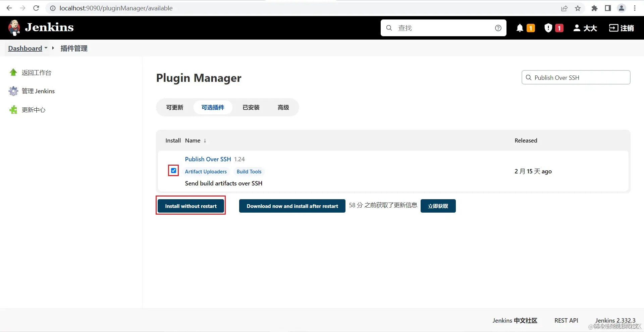Reload the page with refresh icon
The height and width of the screenshot is (332, 644).
coord(36,8)
